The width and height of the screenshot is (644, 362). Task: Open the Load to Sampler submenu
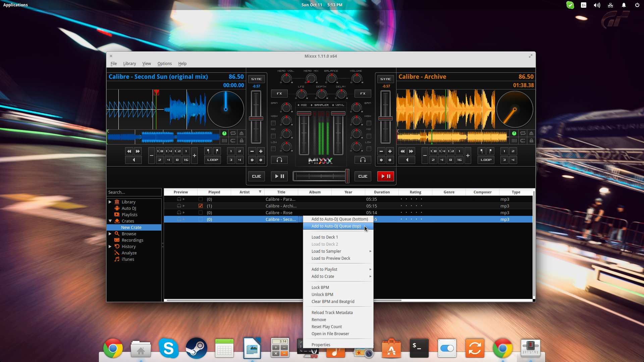pos(338,251)
